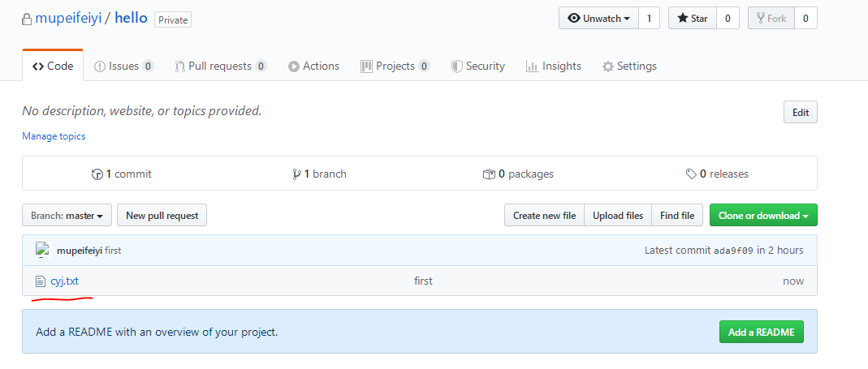Image resolution: width=868 pixels, height=369 pixels.
Task: View the stargazers count next to Star
Action: [x=728, y=19]
